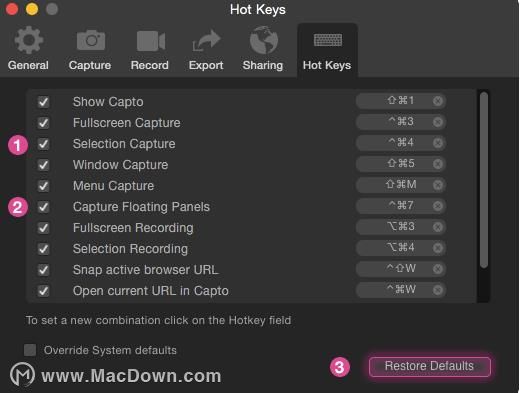
Task: Clear the Menu Capture hotkey with its X icon
Action: (x=438, y=185)
